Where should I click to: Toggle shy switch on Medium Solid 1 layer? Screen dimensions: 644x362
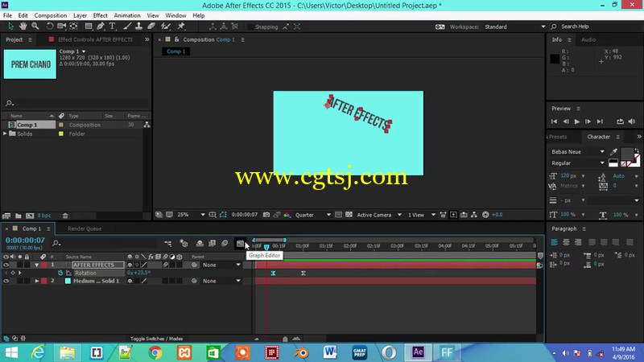[130, 281]
